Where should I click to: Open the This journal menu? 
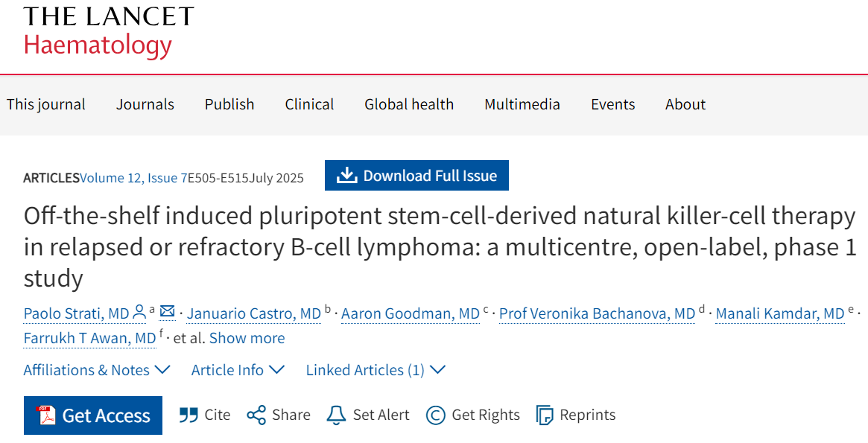(46, 104)
